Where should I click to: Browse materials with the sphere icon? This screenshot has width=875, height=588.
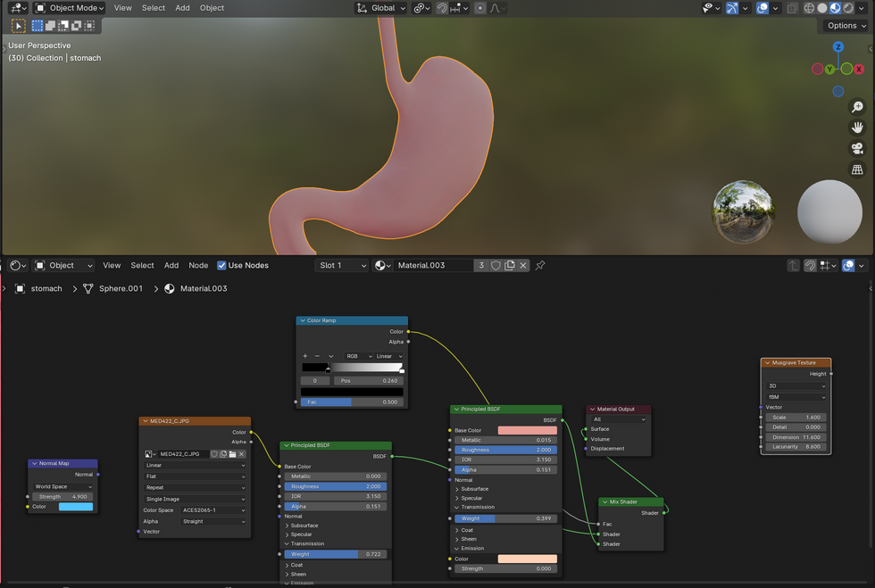click(383, 266)
